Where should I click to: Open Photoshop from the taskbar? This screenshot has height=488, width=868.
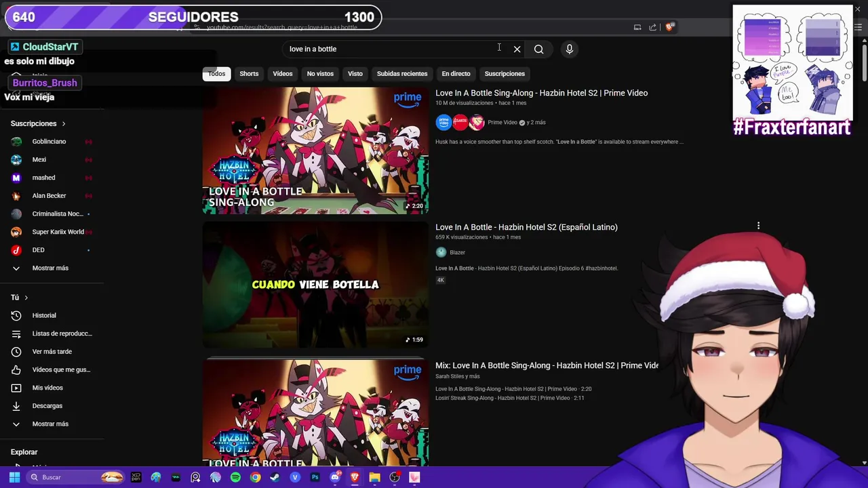[x=315, y=477]
